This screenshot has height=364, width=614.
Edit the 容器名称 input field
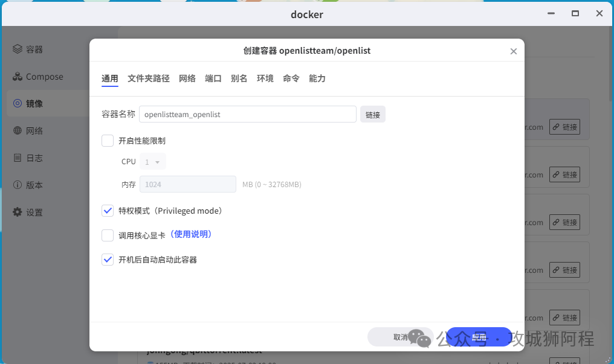click(x=248, y=114)
